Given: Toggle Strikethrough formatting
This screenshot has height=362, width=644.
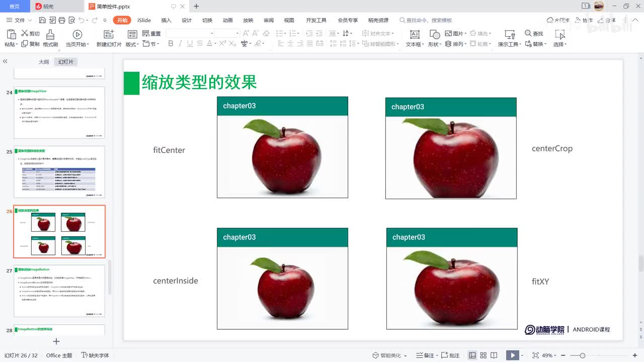Looking at the screenshot, I should [x=201, y=44].
